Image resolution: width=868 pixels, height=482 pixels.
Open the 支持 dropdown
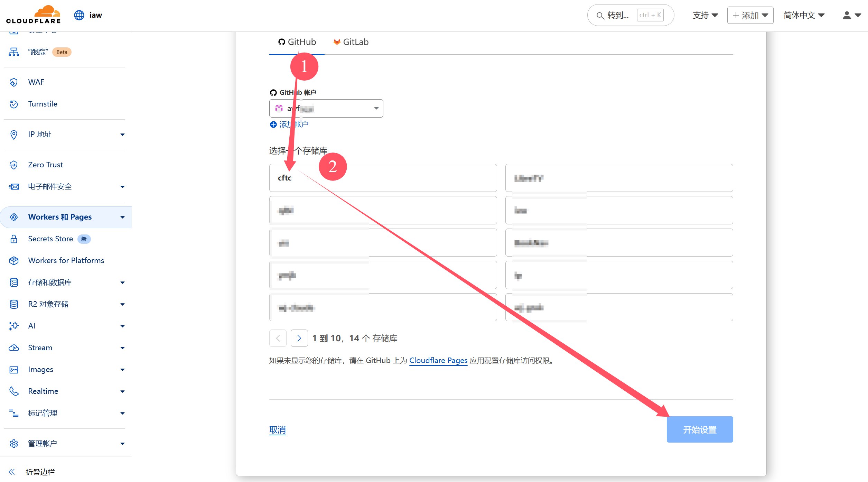706,15
